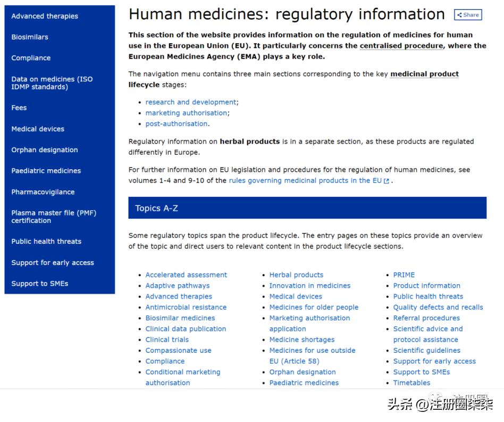504x422 pixels.
Task: Open the 'Clinical data publication' topic
Action: click(x=186, y=328)
